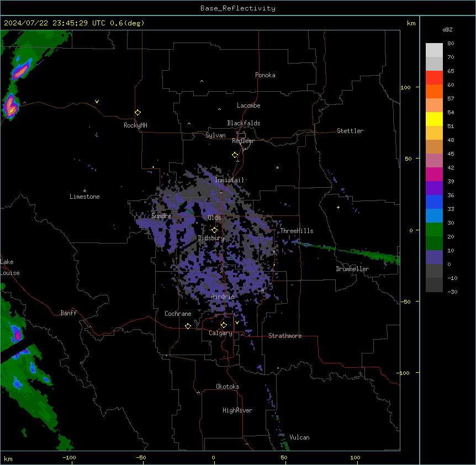Click the Airdrie city label
This screenshot has height=465, width=476.
pos(223,297)
